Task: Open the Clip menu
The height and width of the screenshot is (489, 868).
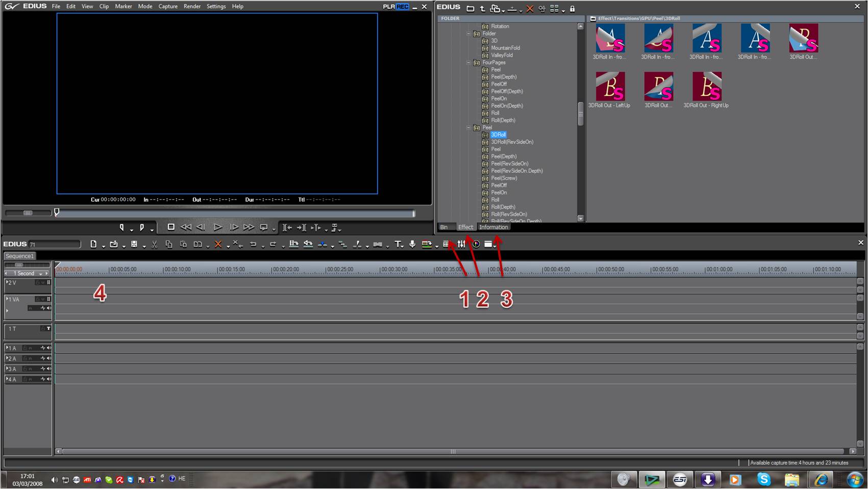Action: [x=104, y=6]
